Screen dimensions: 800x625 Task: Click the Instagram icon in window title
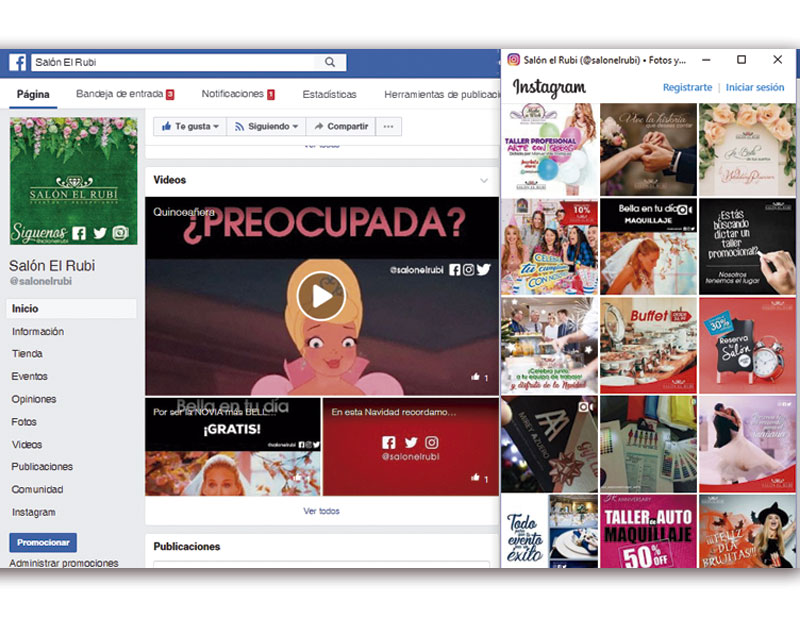513,60
